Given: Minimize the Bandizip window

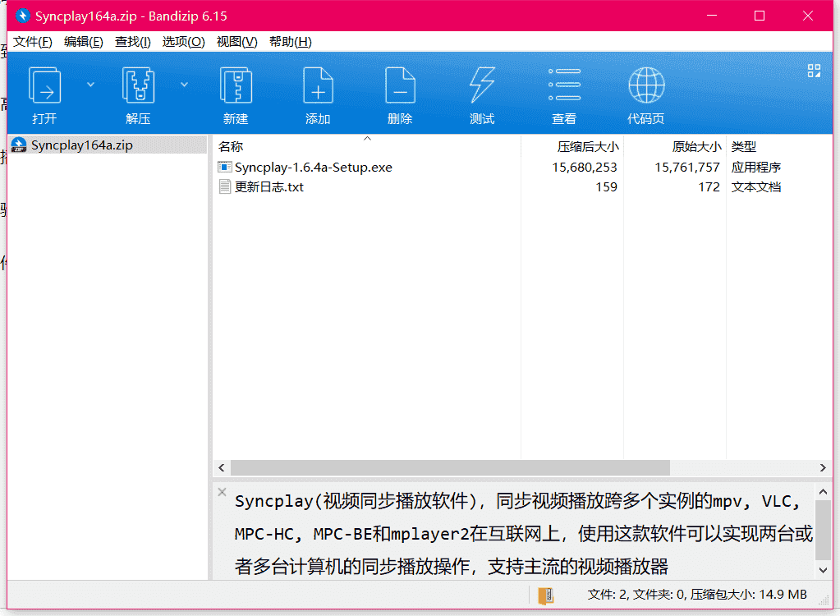Looking at the screenshot, I should tap(712, 16).
